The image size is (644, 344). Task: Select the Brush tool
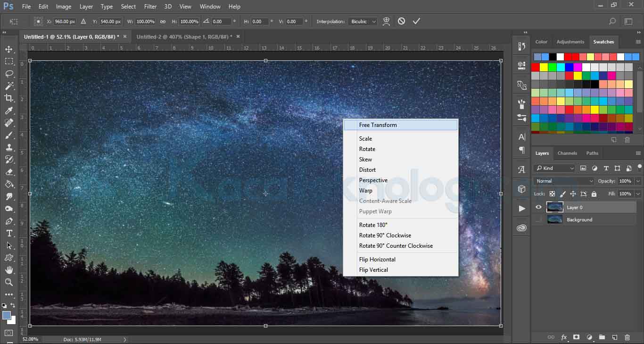click(x=9, y=135)
